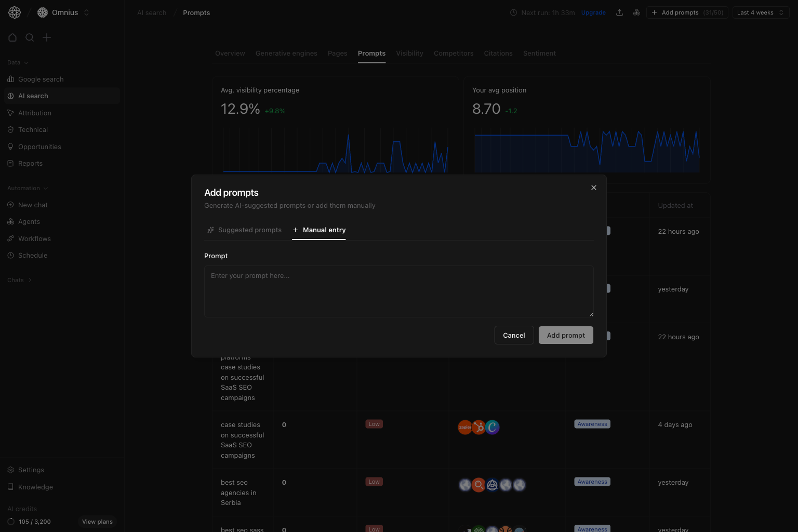Open the Omnius workspace switcher

click(63, 12)
